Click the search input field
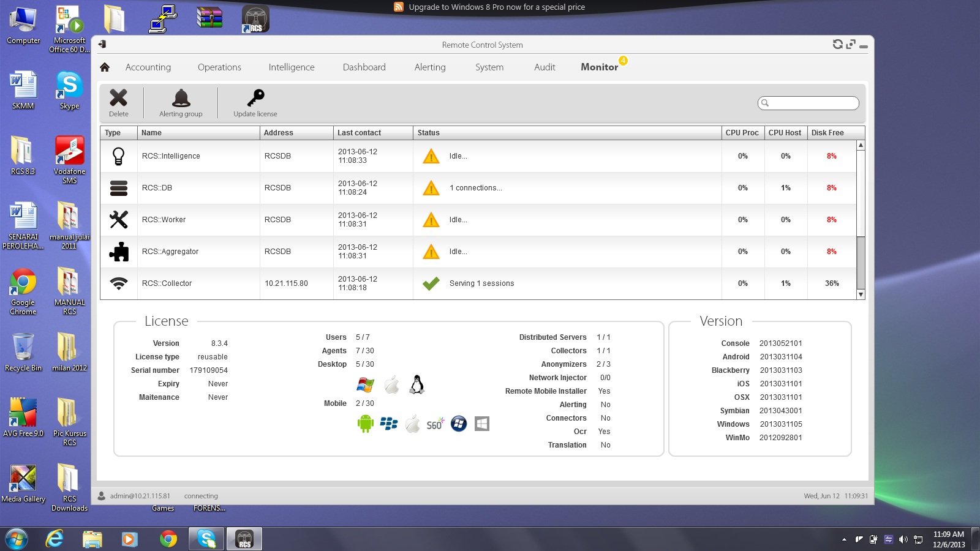Viewport: 980px width, 551px height. pos(809,103)
